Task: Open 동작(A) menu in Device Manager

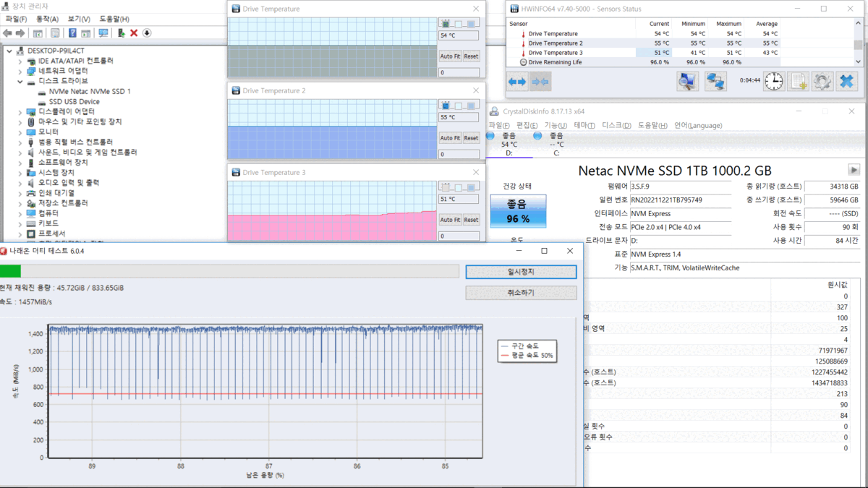Action: click(48, 19)
